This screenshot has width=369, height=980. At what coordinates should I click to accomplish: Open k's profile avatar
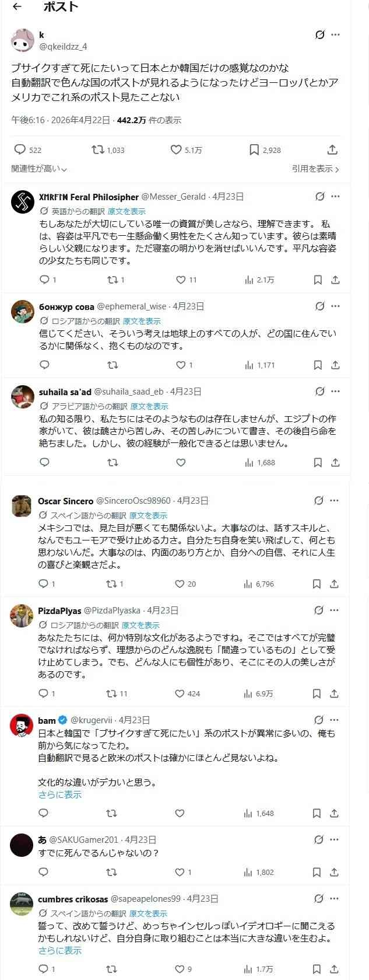coord(22,40)
